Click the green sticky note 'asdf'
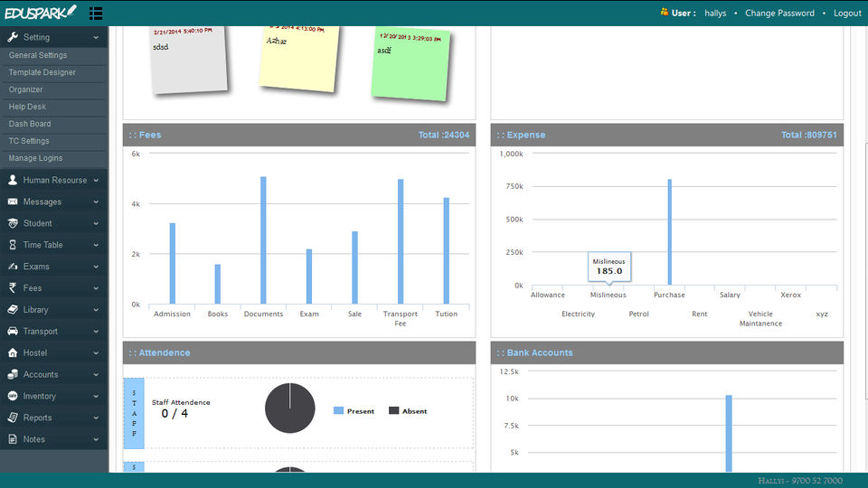The width and height of the screenshot is (868, 488). coord(410,65)
